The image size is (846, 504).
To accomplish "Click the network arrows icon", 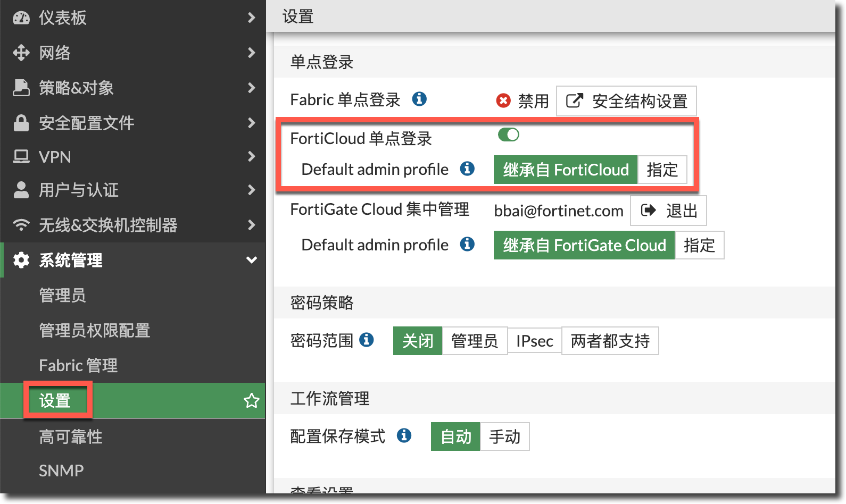I will point(21,53).
